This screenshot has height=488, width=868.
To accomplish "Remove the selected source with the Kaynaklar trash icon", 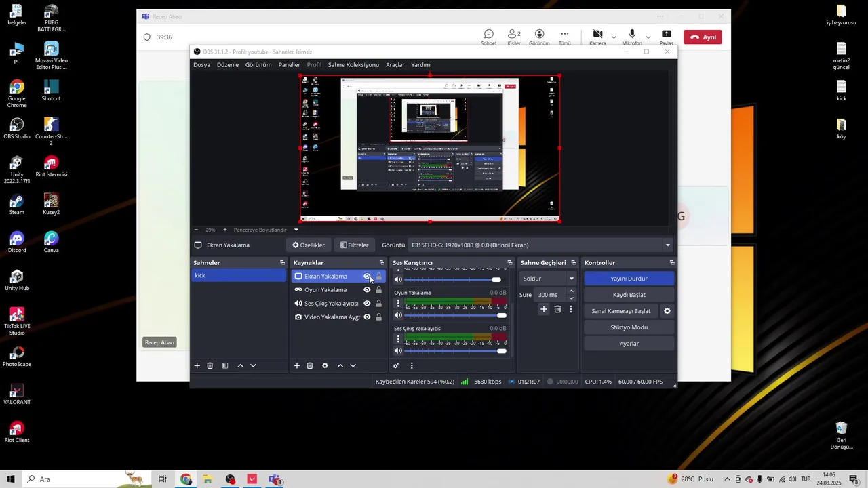I will [x=310, y=366].
